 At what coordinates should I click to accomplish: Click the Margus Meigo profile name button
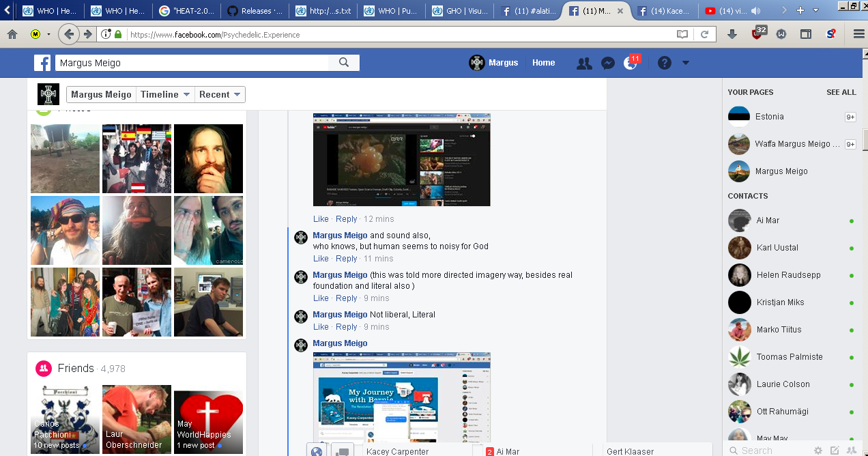pyautogui.click(x=101, y=95)
